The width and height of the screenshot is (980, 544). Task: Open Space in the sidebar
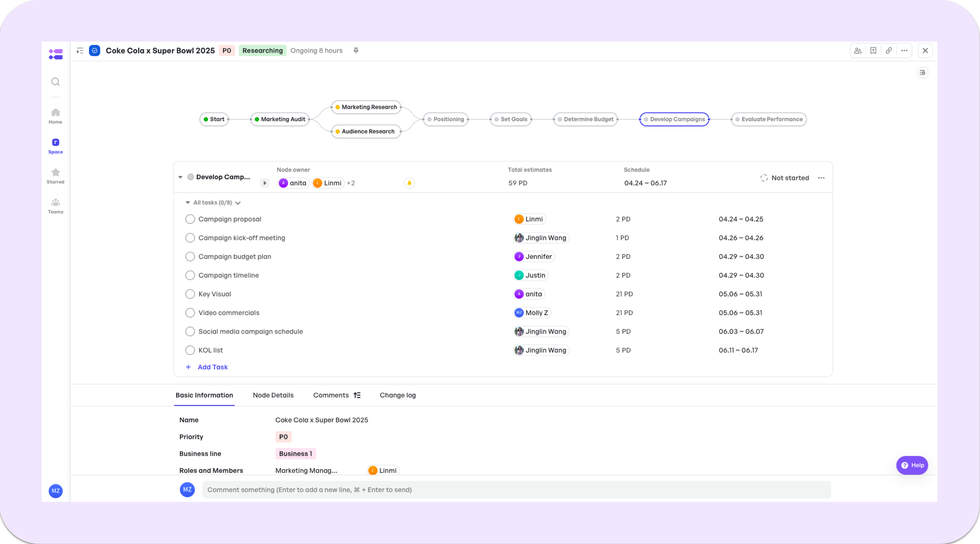tap(56, 146)
